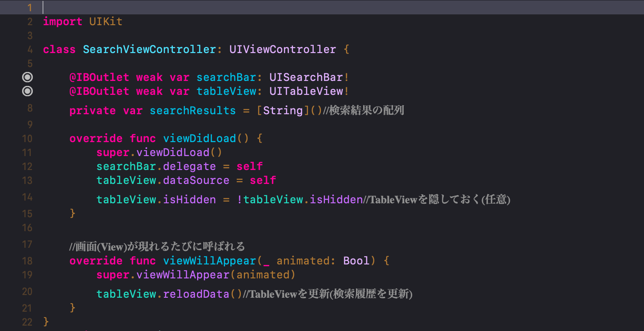Click 'searchBar.delegate' on line 12

156,166
